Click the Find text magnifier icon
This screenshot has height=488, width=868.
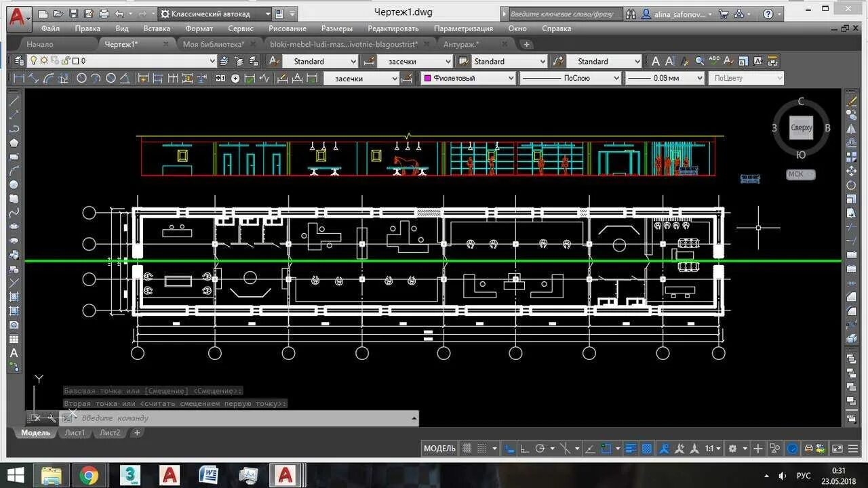coord(700,61)
